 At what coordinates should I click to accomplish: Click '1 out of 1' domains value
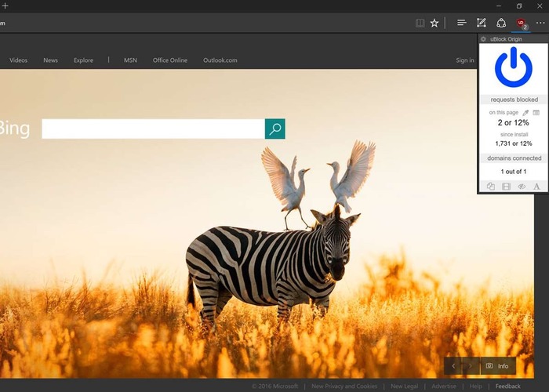[x=514, y=172]
